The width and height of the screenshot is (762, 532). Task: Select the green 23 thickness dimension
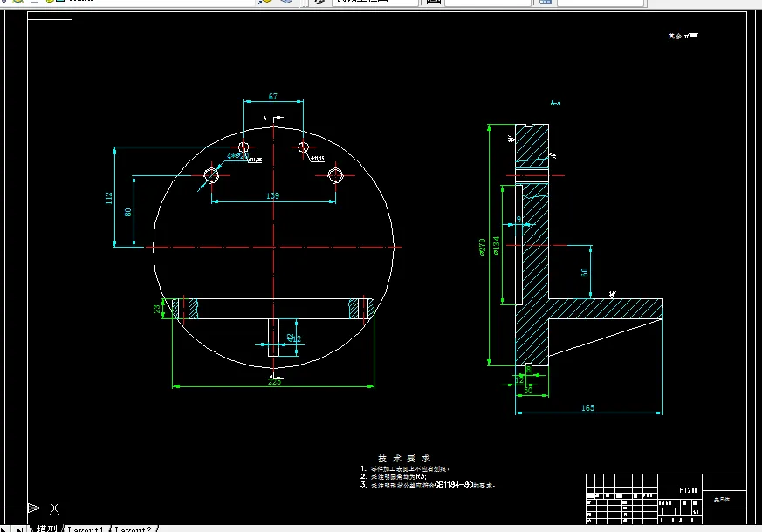point(157,309)
